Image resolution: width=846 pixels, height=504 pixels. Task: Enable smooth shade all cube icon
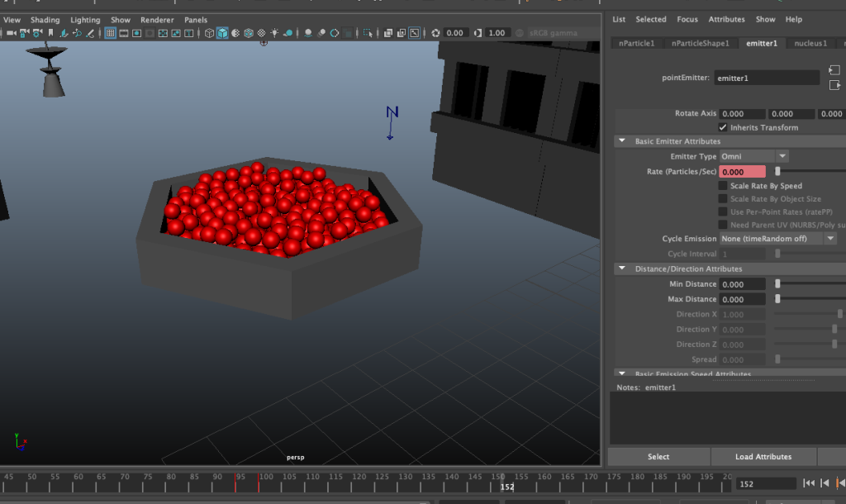click(222, 33)
